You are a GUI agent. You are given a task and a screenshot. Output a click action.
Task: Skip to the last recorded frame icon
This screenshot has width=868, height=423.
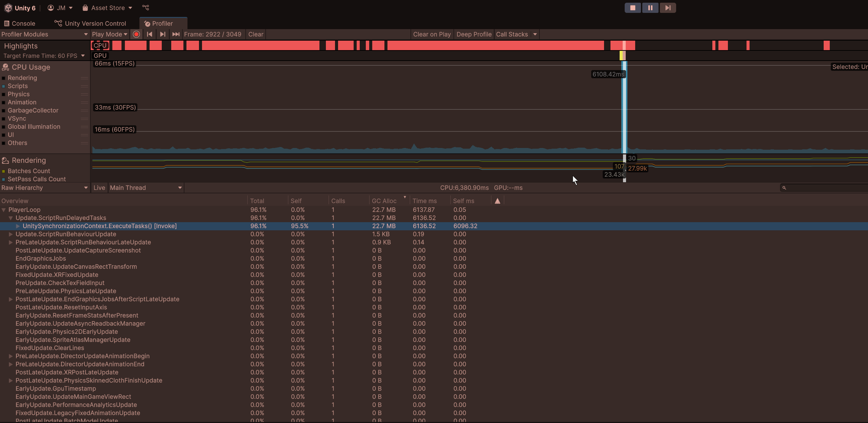[175, 34]
